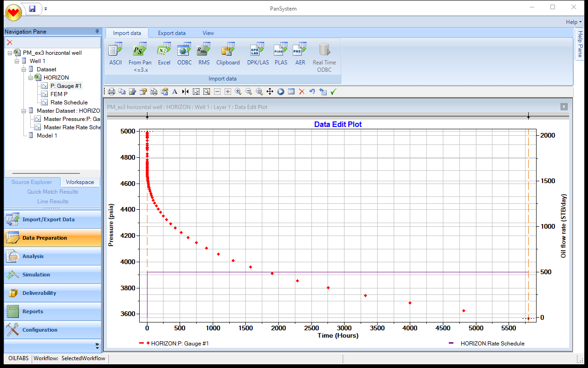Click the PanSystem heart application button
The height and width of the screenshot is (368, 588).
pos(14,11)
